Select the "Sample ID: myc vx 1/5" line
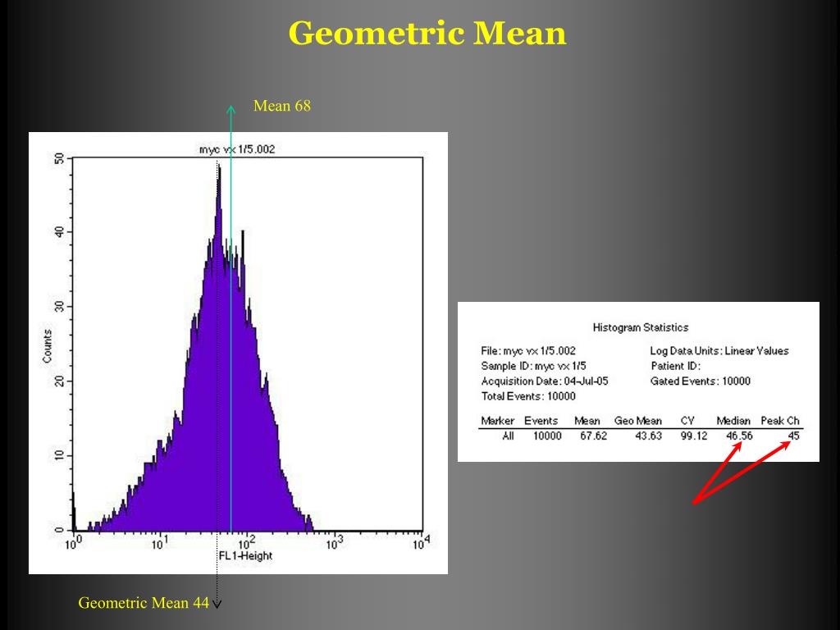The height and width of the screenshot is (630, 840). point(533,366)
